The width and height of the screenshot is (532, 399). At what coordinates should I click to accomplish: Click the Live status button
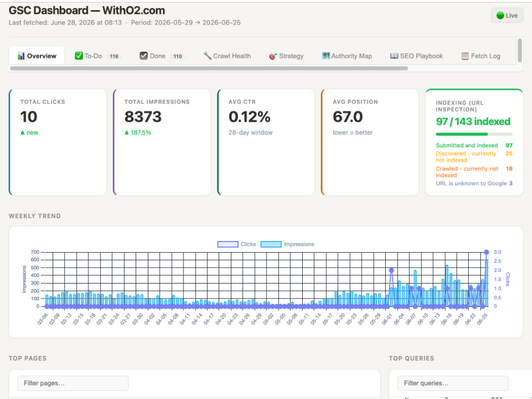click(507, 15)
